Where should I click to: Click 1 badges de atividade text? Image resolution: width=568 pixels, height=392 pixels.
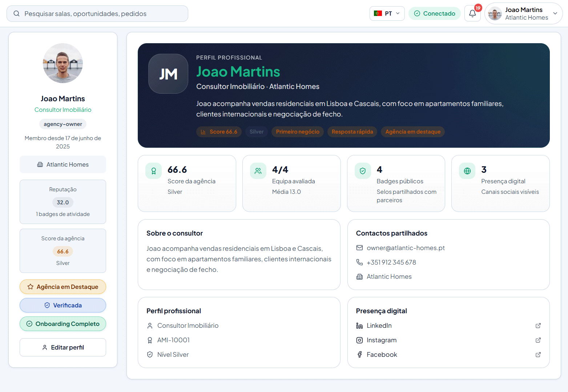(x=63, y=214)
